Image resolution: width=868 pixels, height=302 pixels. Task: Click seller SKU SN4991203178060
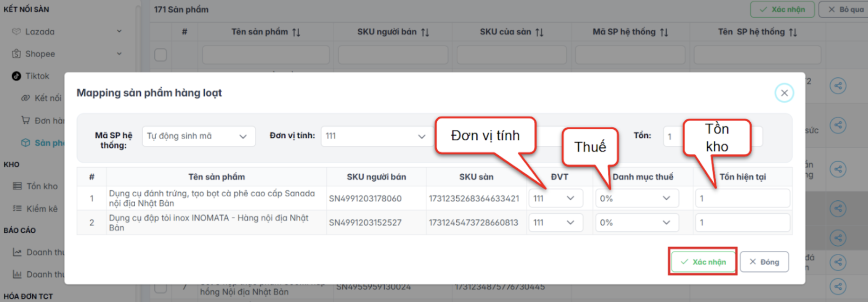pyautogui.click(x=365, y=198)
